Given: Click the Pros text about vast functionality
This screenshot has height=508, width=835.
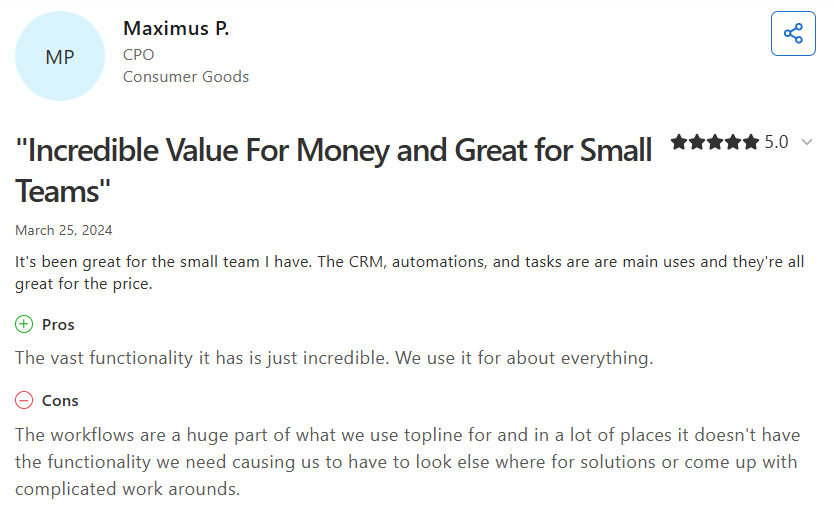Looking at the screenshot, I should click(334, 358).
